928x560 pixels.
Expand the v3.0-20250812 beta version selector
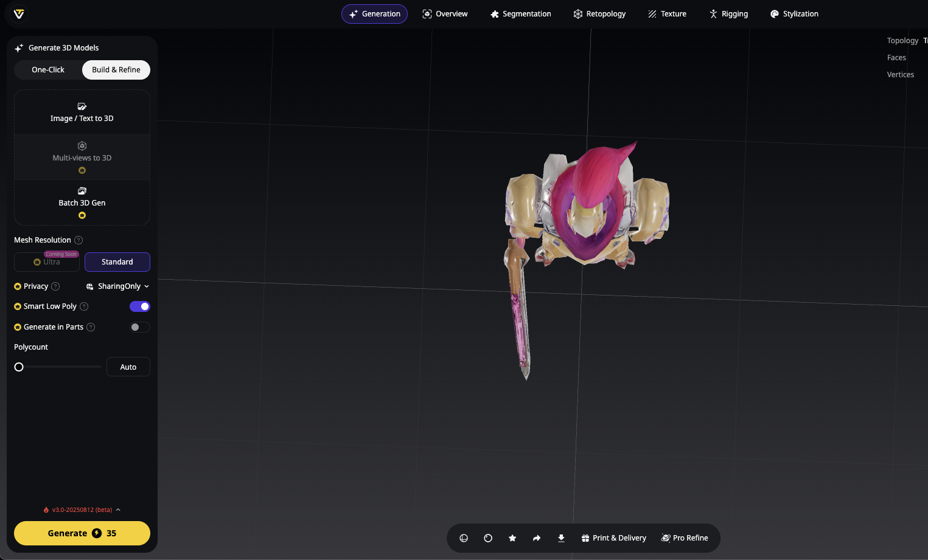[82, 510]
